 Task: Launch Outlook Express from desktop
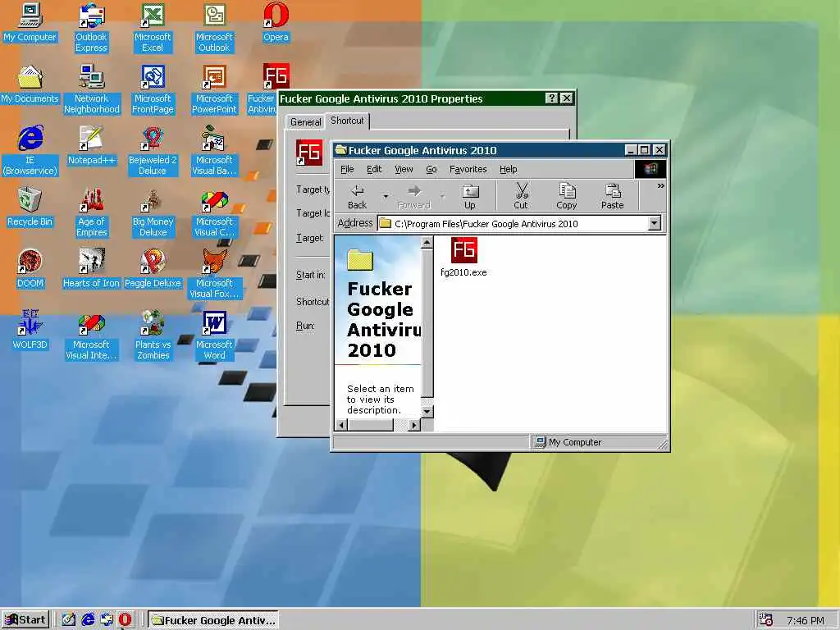(91, 28)
